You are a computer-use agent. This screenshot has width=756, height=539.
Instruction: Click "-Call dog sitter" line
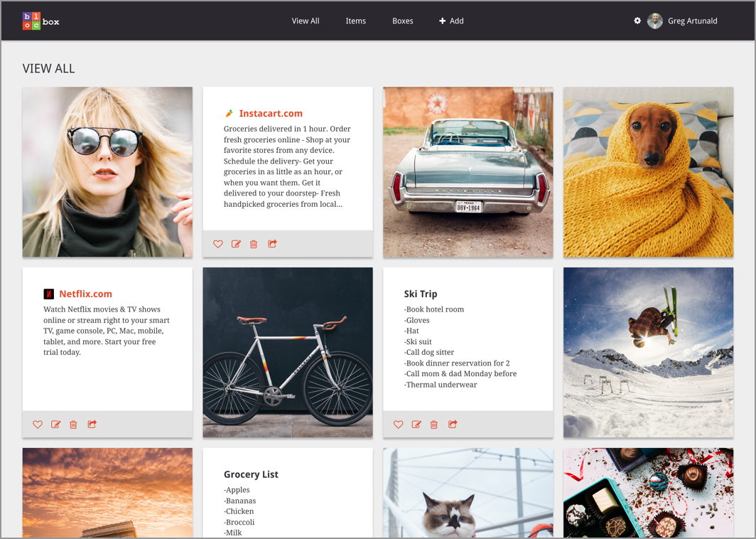point(429,352)
